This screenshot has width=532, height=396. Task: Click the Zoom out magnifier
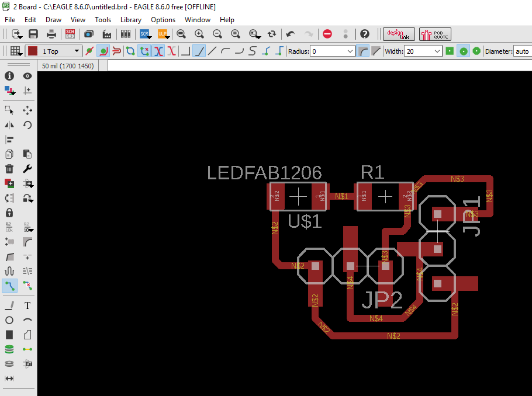click(217, 34)
